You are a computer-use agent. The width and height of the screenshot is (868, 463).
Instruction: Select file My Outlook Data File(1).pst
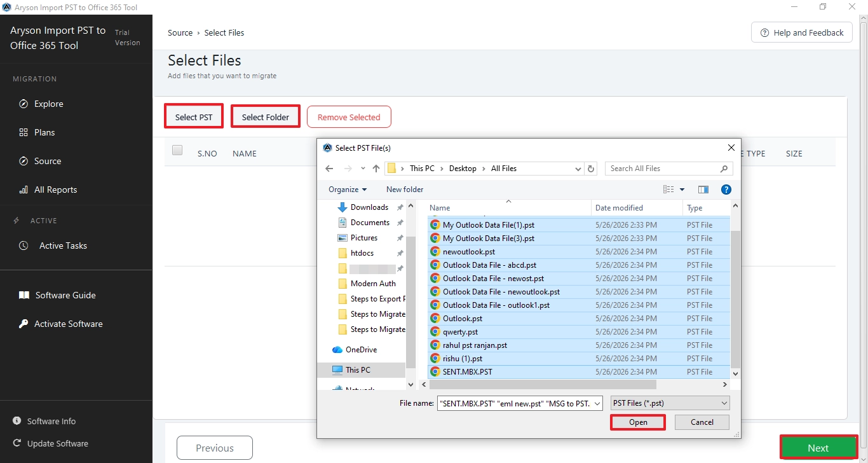tap(579, 225)
